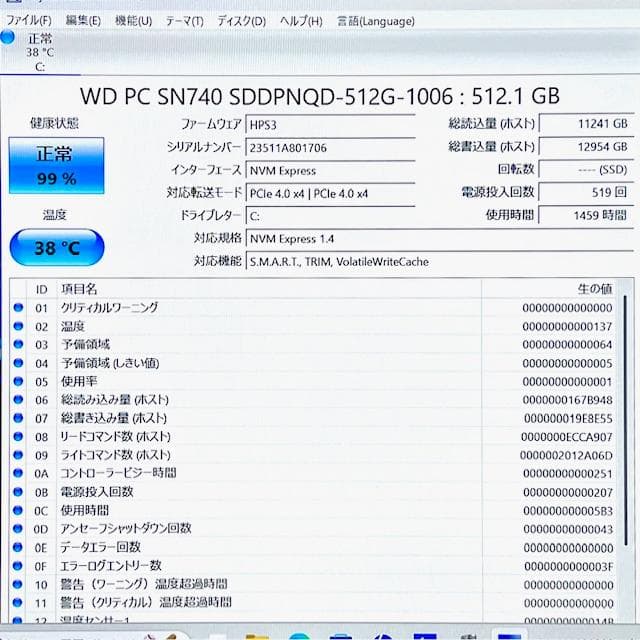Click the 対応機能 field with S.M.A.R.T., TRIM
The height and width of the screenshot is (640, 640).
(x=440, y=261)
